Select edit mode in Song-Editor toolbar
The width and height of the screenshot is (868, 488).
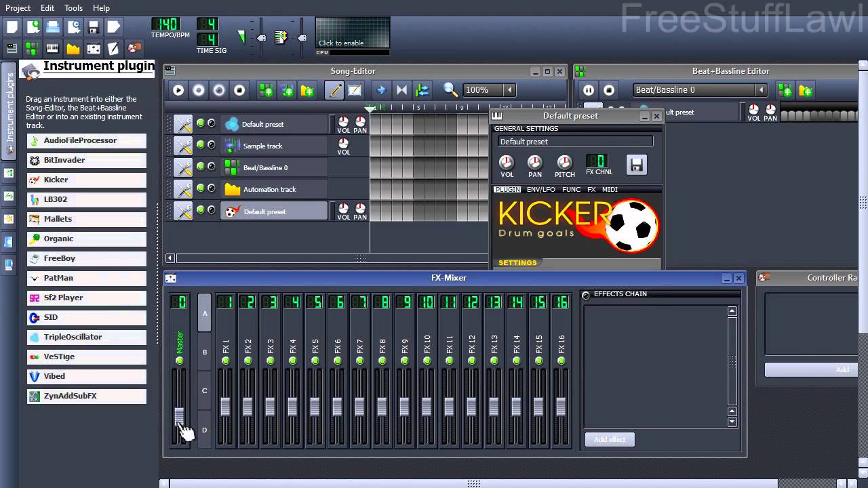(355, 90)
